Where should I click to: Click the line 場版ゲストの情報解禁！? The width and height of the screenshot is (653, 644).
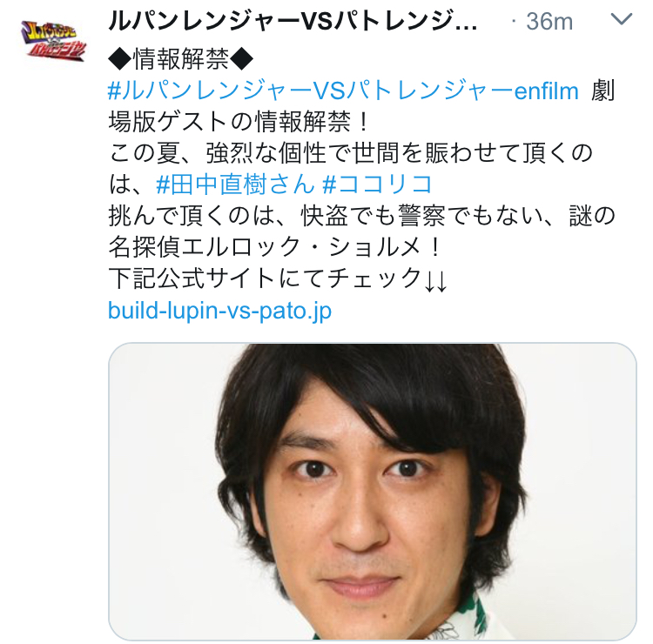(239, 122)
